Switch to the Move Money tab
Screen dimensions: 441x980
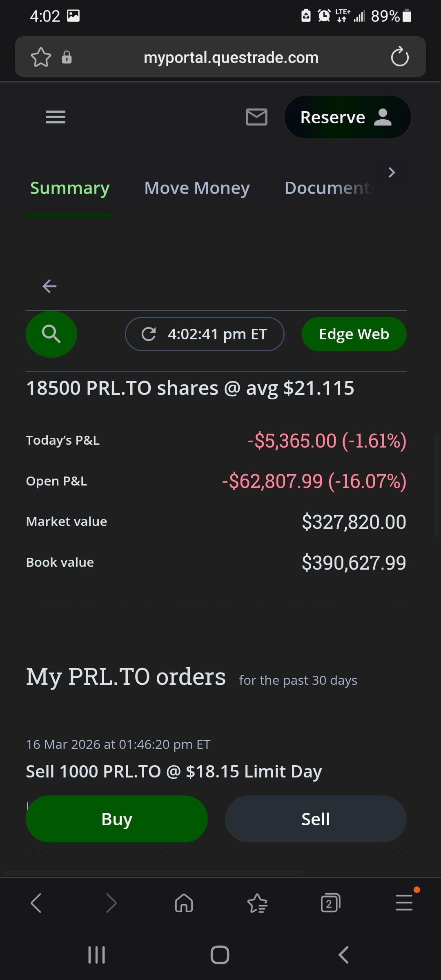[x=197, y=188]
